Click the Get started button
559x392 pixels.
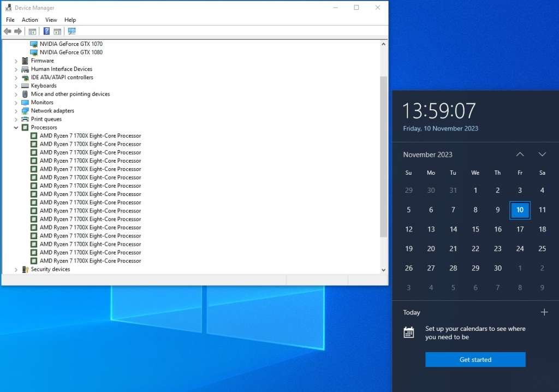click(475, 359)
